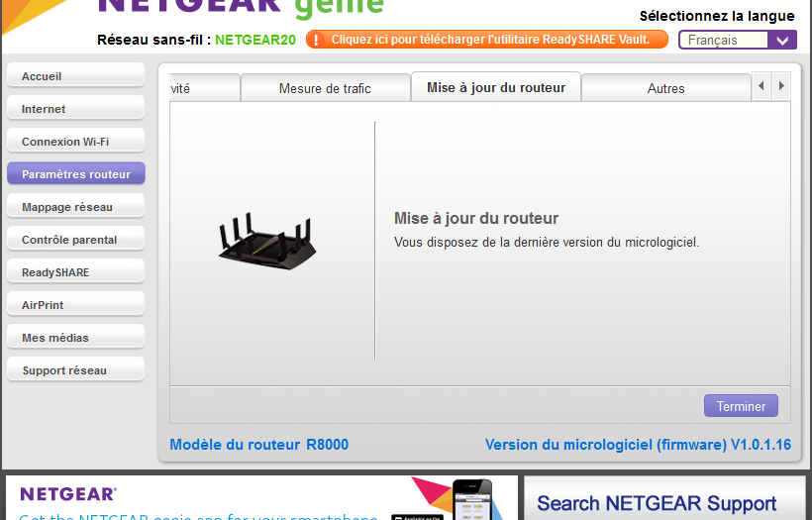The width and height of the screenshot is (812, 520).
Task: Select AirPrint in the left menu
Action: [75, 305]
